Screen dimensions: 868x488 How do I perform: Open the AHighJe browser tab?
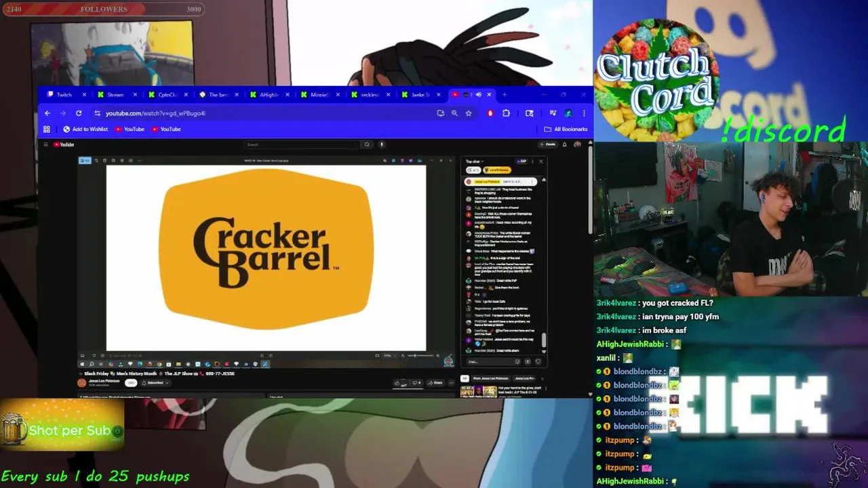[269, 95]
